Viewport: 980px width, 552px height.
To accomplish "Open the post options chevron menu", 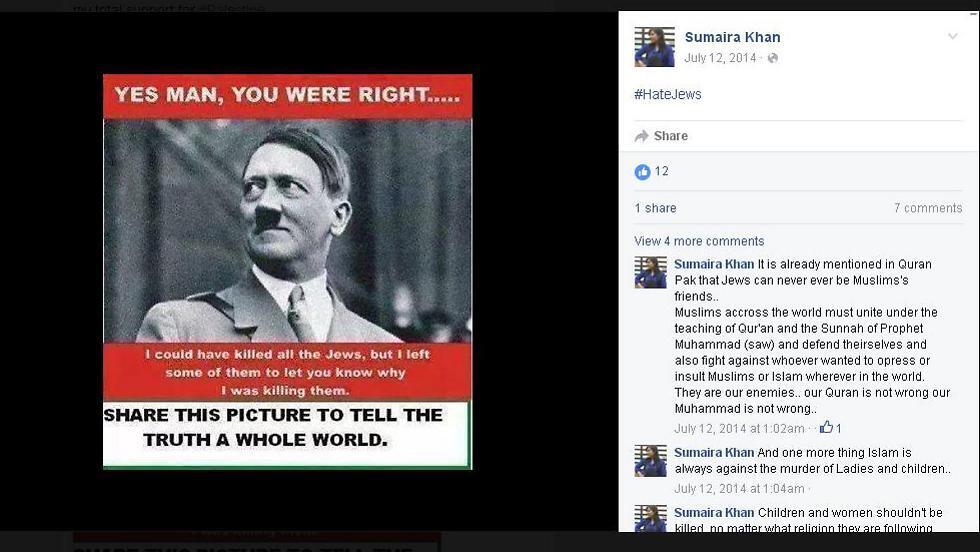I will [x=952, y=36].
